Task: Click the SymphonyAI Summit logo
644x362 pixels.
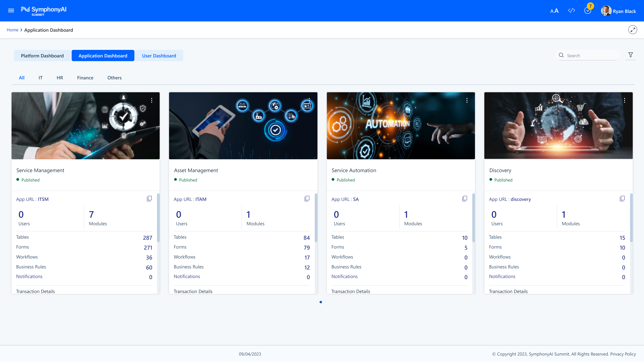Action: pyautogui.click(x=44, y=11)
